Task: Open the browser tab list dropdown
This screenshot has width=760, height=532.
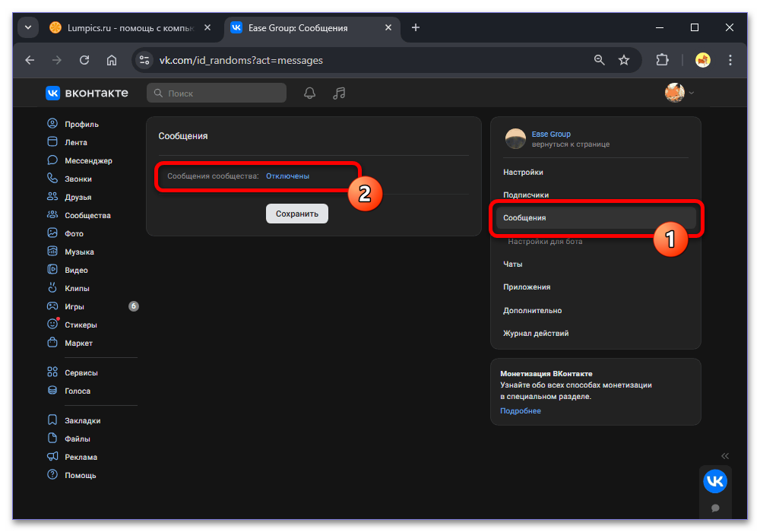Action: click(28, 27)
